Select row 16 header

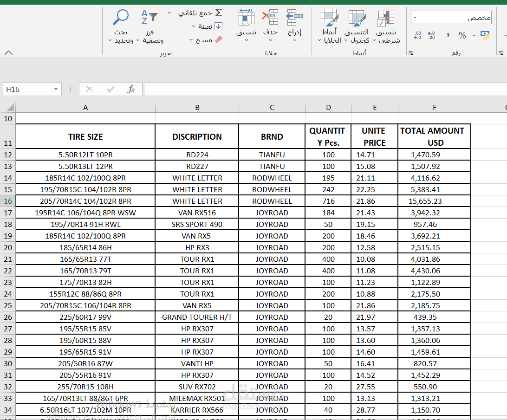pyautogui.click(x=8, y=201)
